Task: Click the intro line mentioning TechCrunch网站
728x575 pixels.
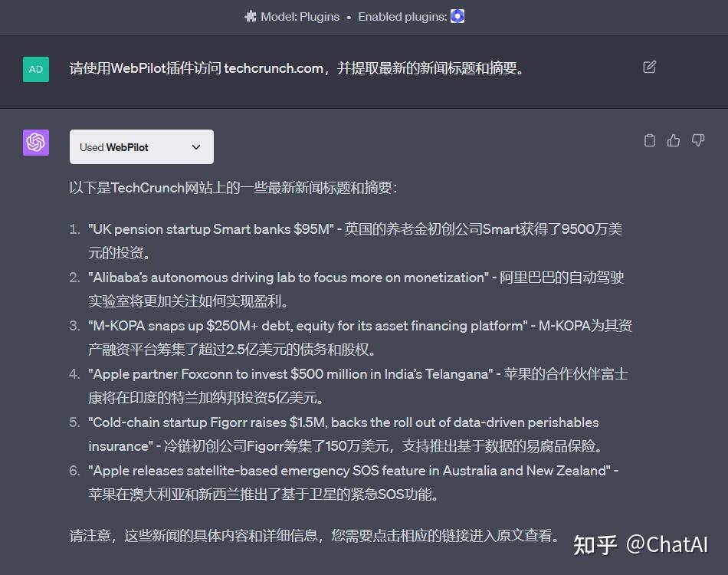Action: click(x=233, y=188)
